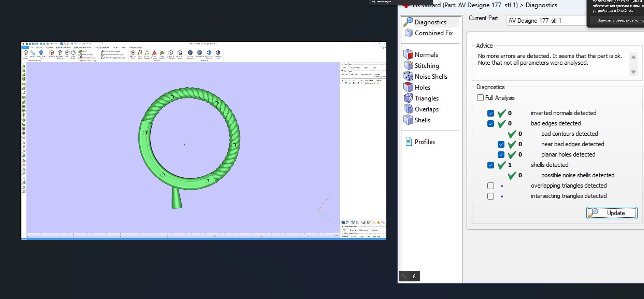This screenshot has width=644, height=299.
Task: Open the ANALYZE & REPORT ribbon tab
Action: [x=102, y=48]
